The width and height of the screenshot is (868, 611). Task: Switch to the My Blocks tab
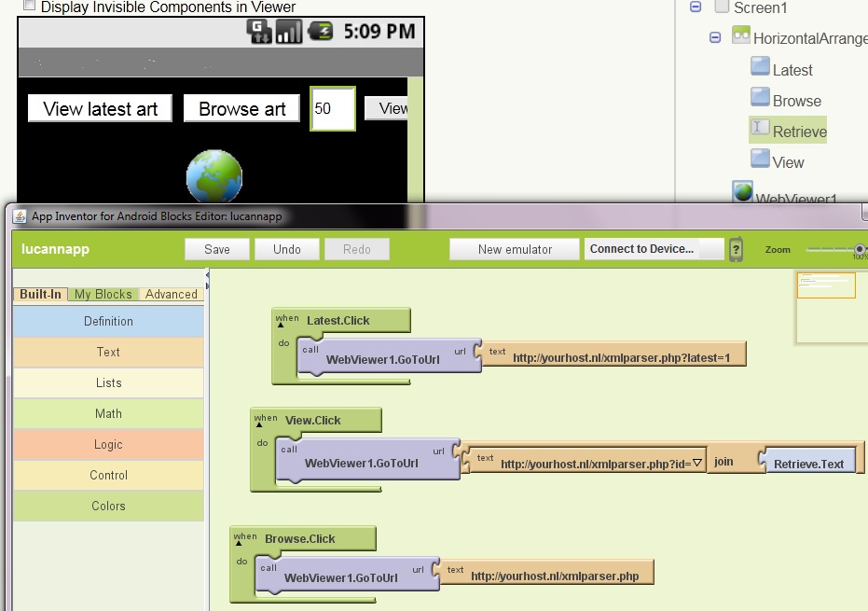(x=103, y=294)
